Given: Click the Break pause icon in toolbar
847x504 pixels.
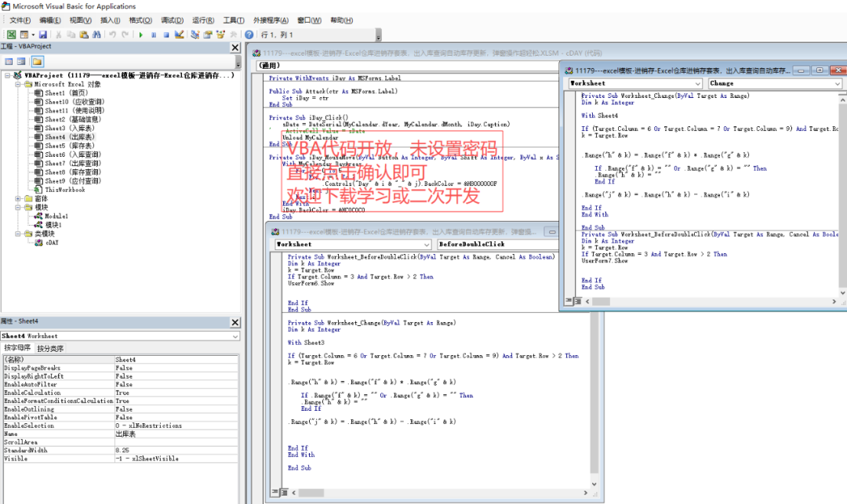Looking at the screenshot, I should tap(154, 34).
